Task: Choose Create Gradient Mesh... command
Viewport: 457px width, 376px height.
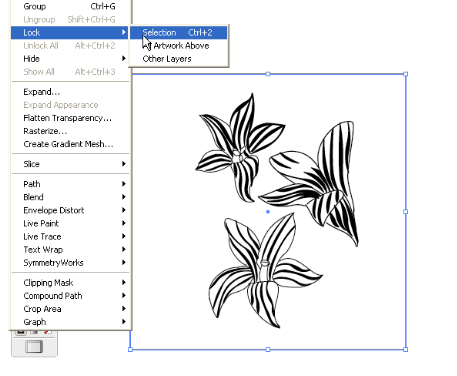Action: [70, 144]
